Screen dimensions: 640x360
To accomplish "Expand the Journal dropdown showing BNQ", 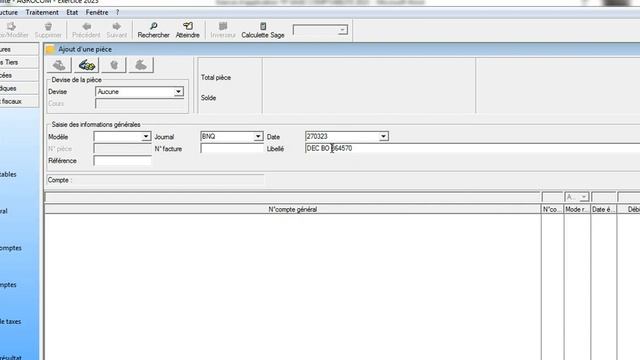I will [258, 136].
